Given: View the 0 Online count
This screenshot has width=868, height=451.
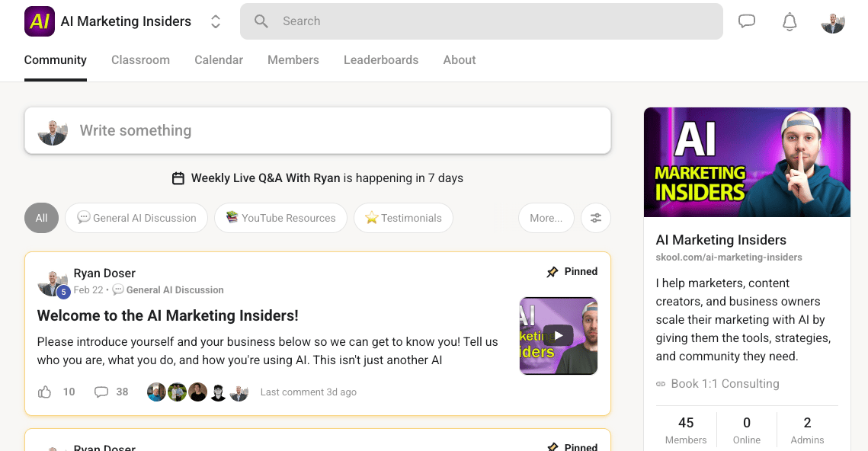Looking at the screenshot, I should pos(747,430).
